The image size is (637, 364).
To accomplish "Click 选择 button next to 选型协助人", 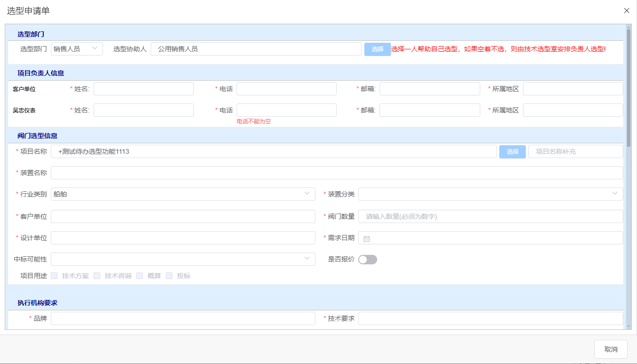I will click(x=377, y=49).
